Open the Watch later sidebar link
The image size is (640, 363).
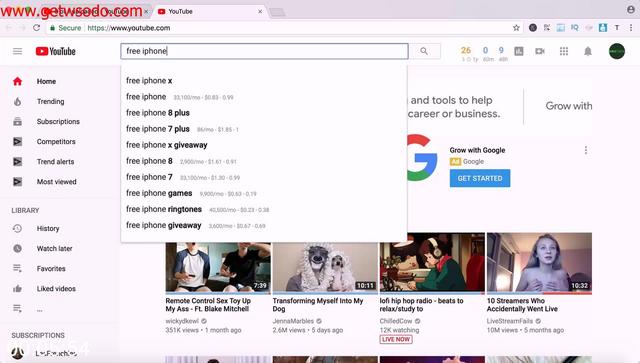(x=54, y=248)
